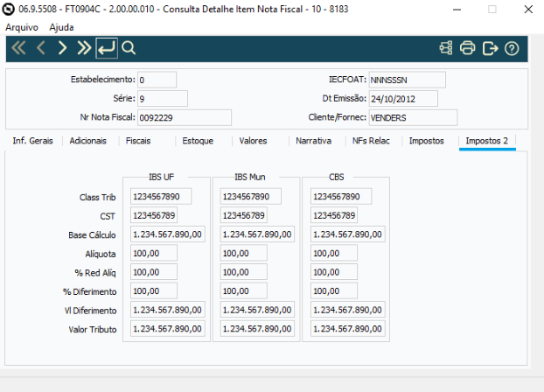544x392 pixels.
Task: Click IBS UF Alíquota field
Action: (154, 253)
